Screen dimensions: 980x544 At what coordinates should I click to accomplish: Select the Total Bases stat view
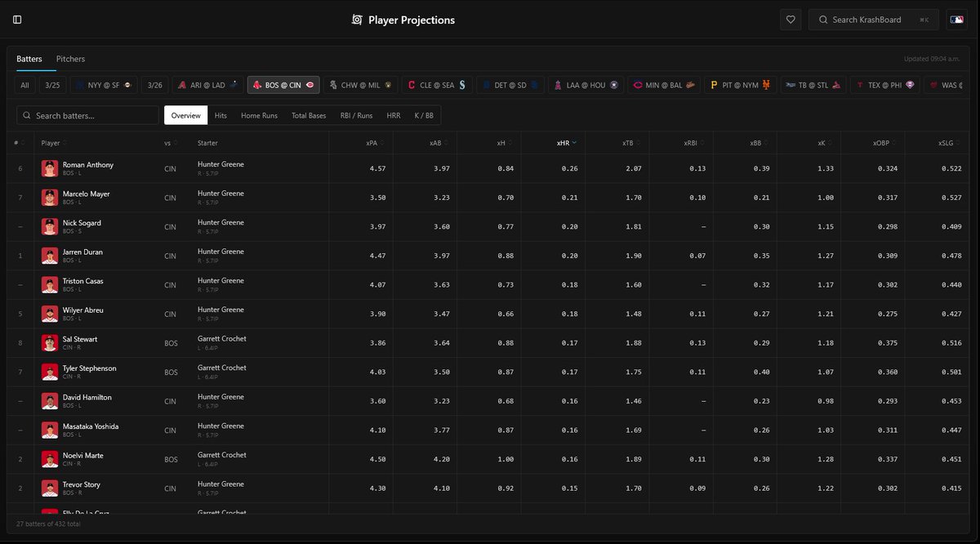(x=309, y=115)
